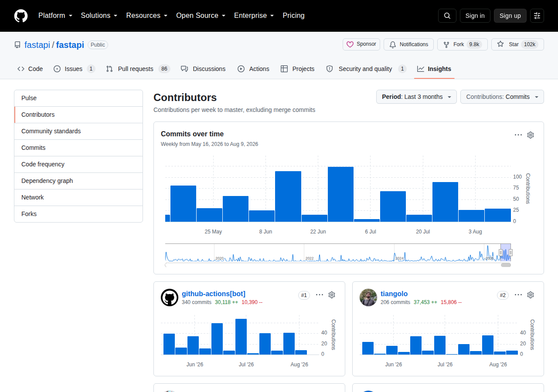Open github-actions[bot] profile link

coord(214,294)
